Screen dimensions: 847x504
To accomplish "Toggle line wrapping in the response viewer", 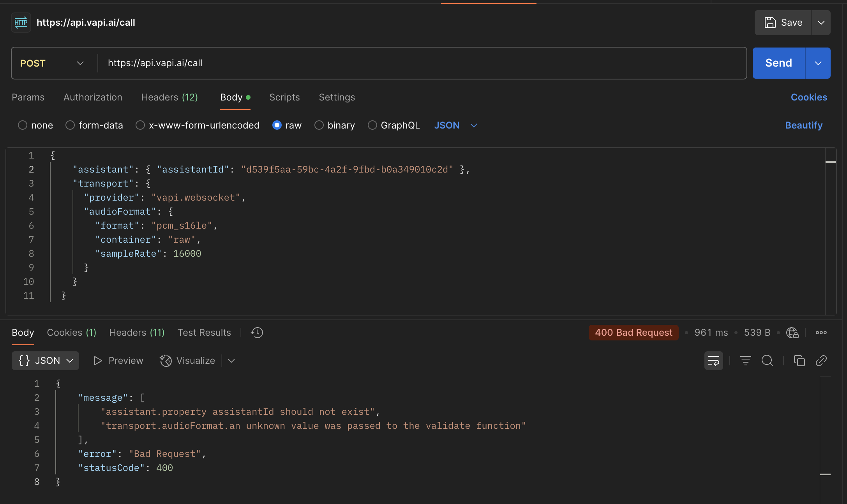I will [713, 361].
